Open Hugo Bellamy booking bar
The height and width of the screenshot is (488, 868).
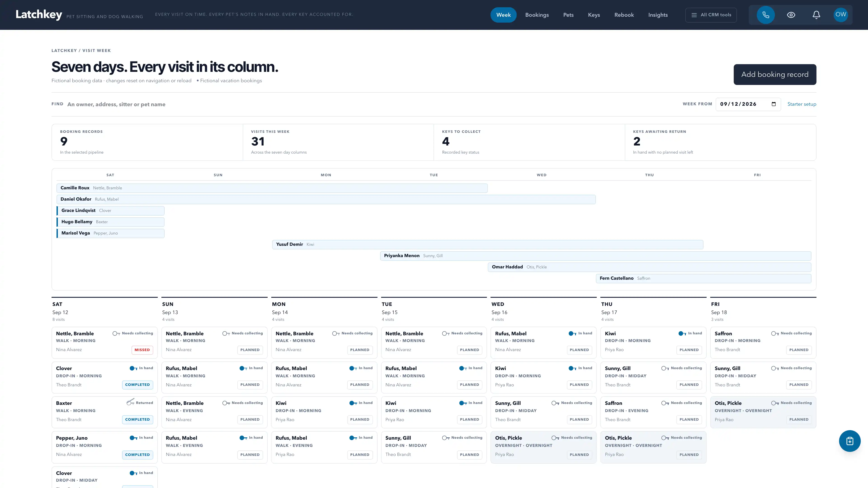pyautogui.click(x=111, y=222)
